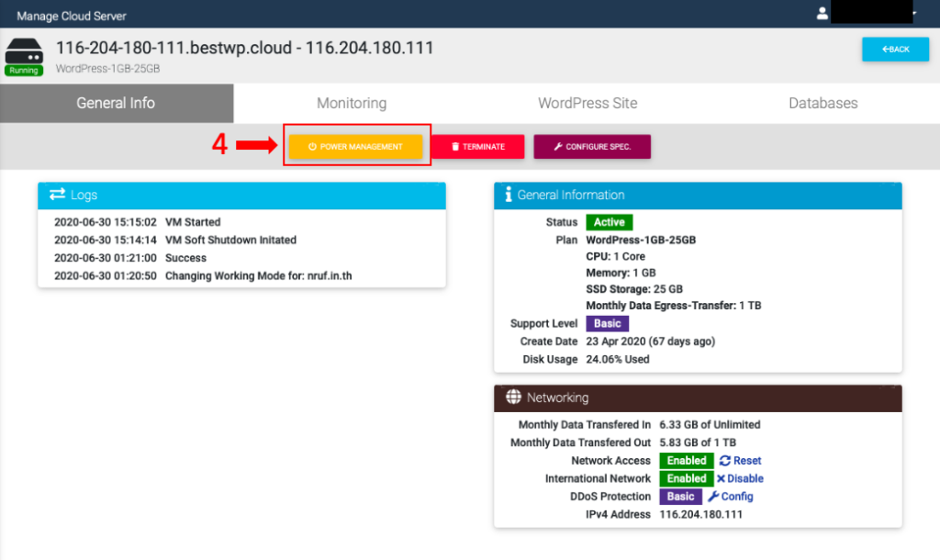Viewport: 940px width, 560px height.
Task: Toggle the Active status badge
Action: tap(610, 221)
